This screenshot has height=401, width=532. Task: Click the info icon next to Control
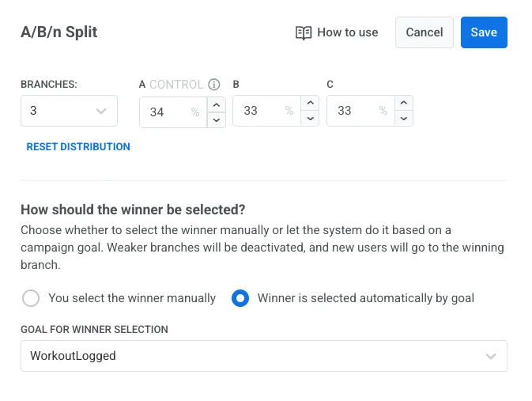tap(213, 85)
